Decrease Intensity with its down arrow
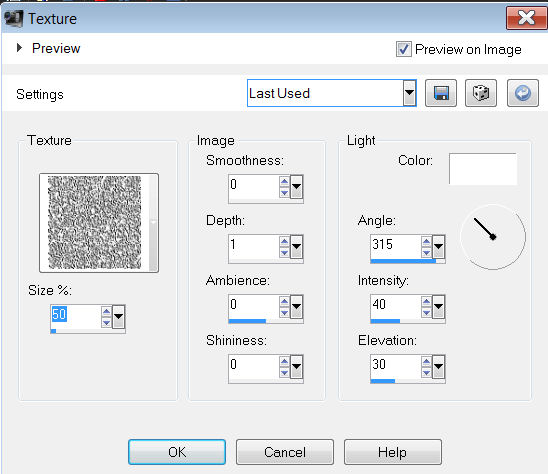The width and height of the screenshot is (548, 474). pos(426,313)
